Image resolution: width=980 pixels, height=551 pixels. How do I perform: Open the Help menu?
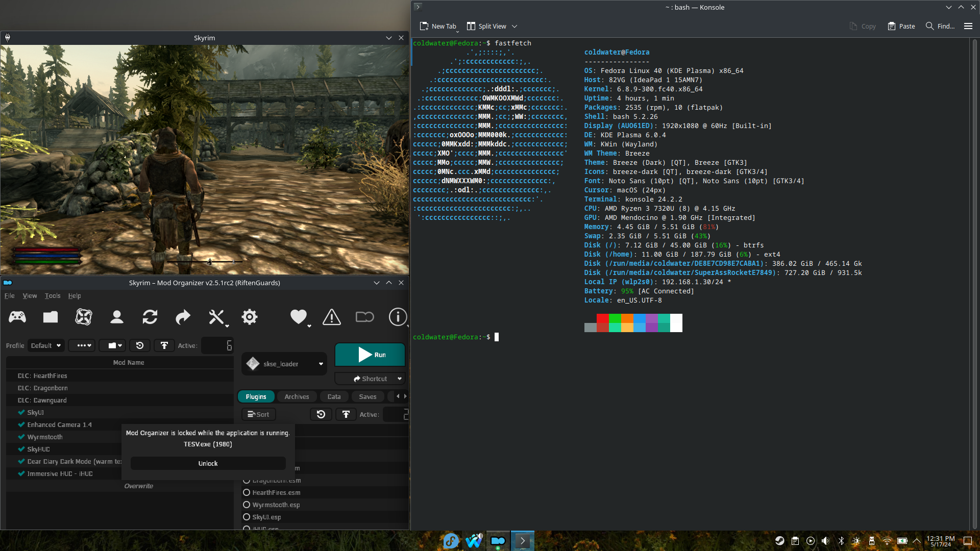(75, 295)
